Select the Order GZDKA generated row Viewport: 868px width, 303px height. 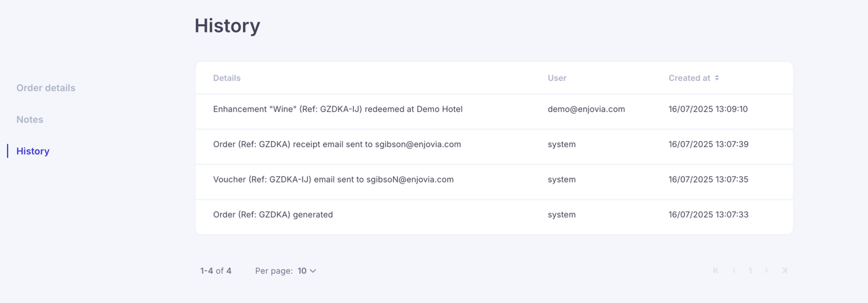(x=494, y=215)
